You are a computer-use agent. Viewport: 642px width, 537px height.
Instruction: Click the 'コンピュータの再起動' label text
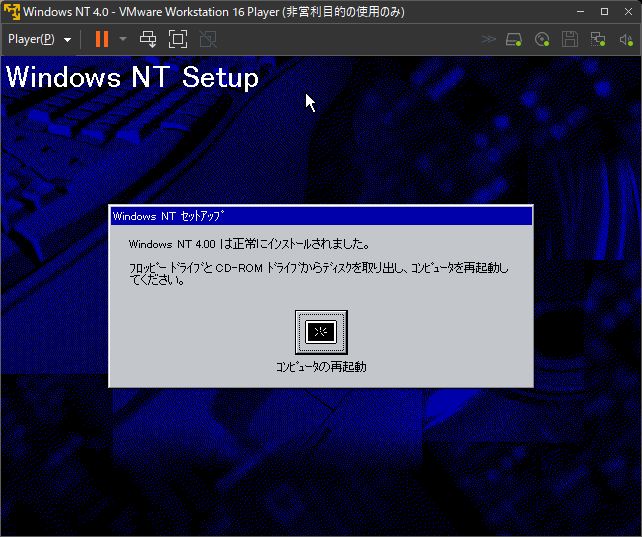[x=321, y=367]
